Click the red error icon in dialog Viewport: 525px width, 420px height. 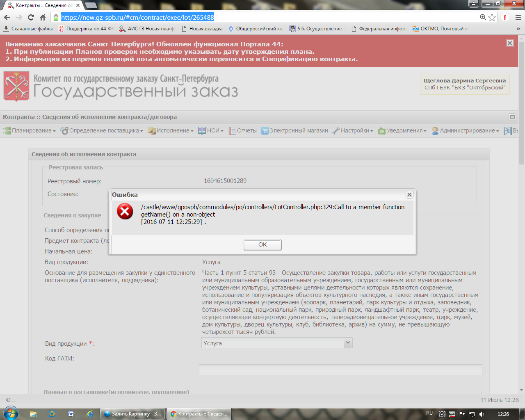click(125, 211)
